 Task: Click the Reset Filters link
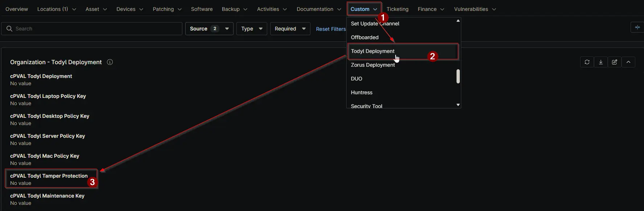331,29
